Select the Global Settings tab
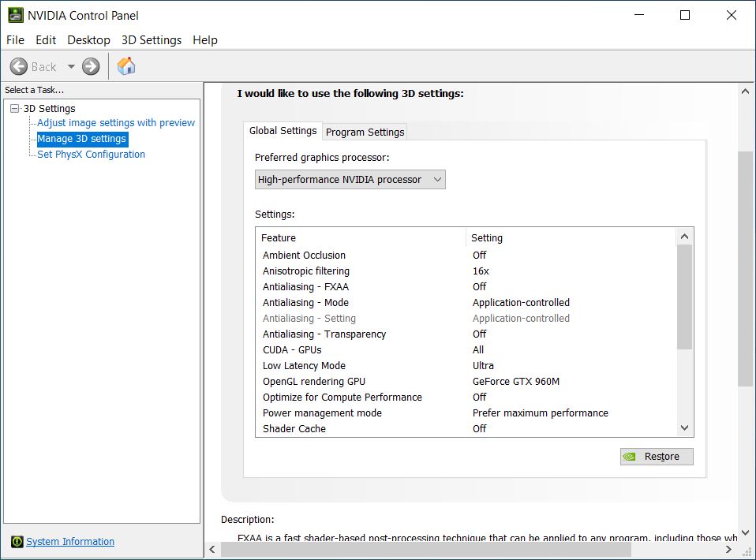 283,131
